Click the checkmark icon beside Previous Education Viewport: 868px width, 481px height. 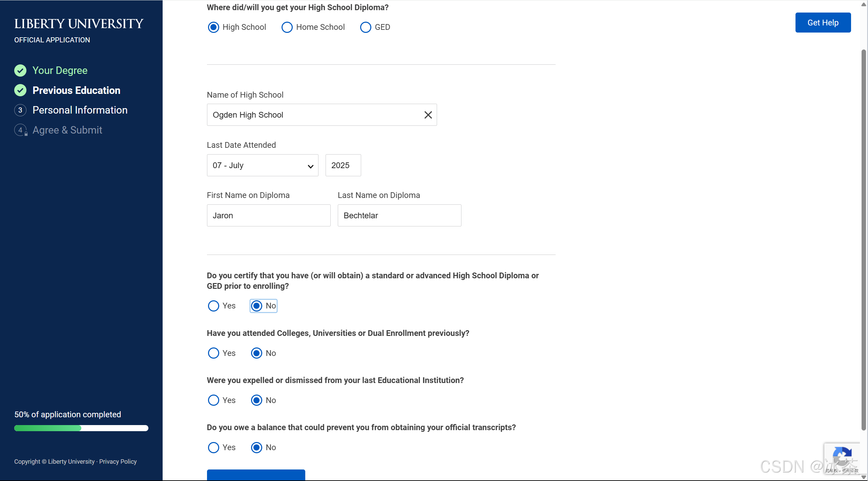click(x=20, y=90)
